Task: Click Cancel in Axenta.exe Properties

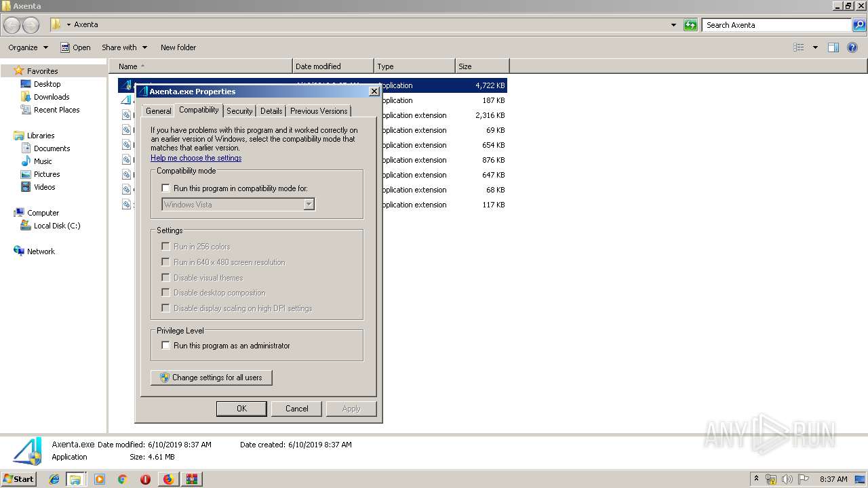Action: pos(296,409)
